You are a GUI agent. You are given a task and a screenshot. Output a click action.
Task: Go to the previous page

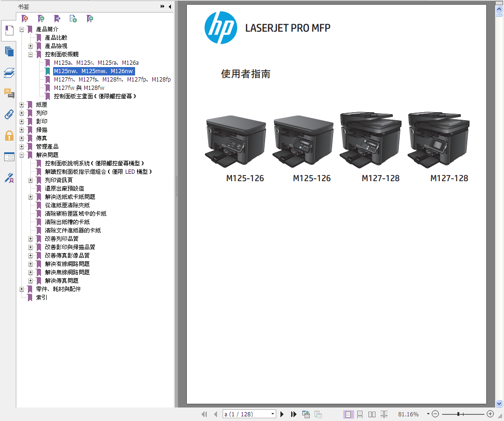215,414
